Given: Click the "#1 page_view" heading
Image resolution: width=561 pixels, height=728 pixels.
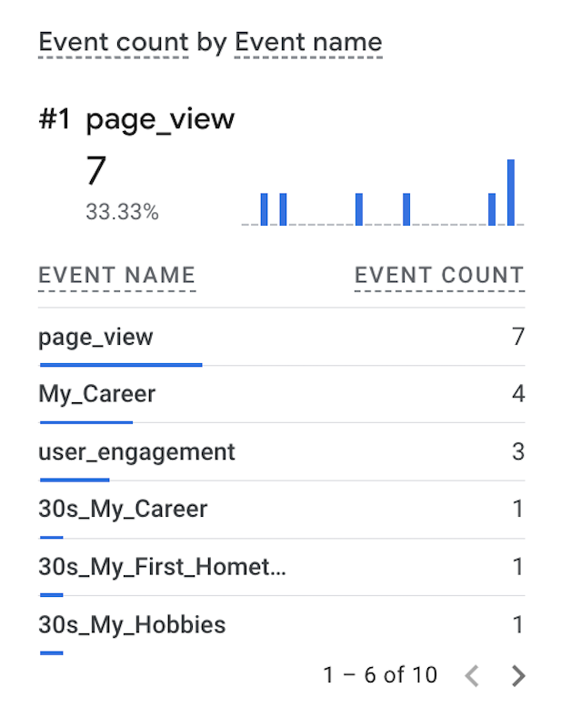Looking at the screenshot, I should pyautogui.click(x=136, y=120).
